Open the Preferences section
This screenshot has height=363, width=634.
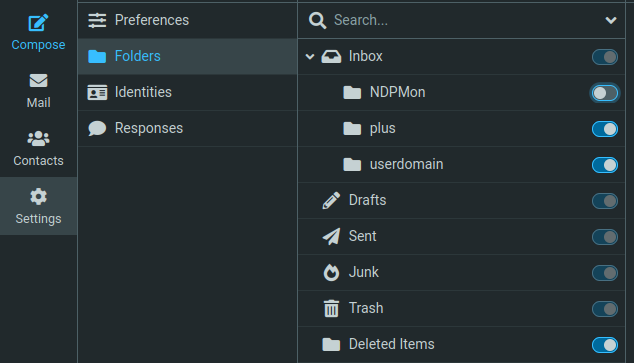click(187, 20)
